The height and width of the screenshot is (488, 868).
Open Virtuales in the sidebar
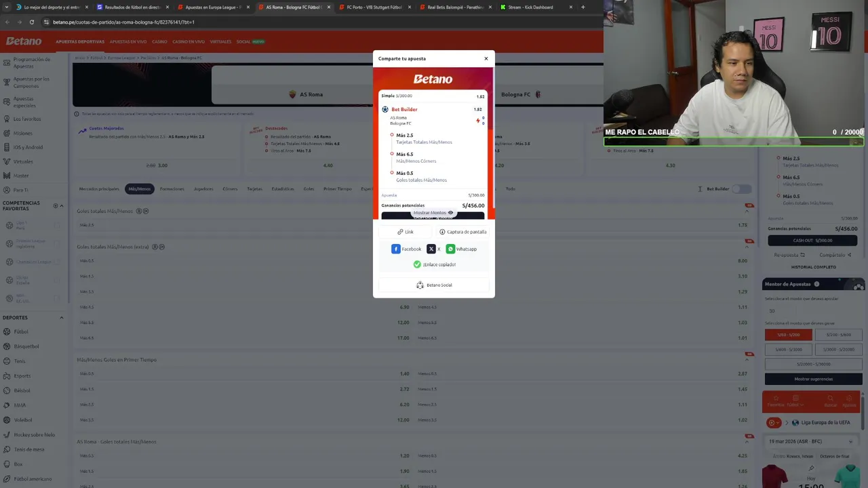click(x=22, y=161)
